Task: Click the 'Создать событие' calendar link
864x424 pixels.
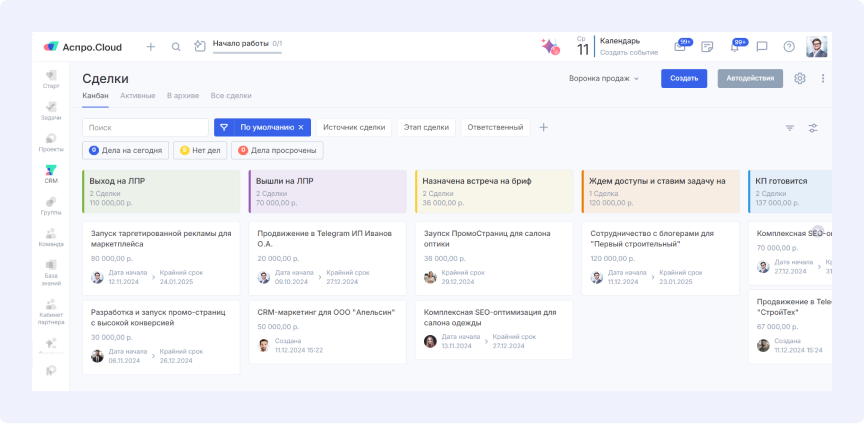Action: pyautogui.click(x=628, y=52)
